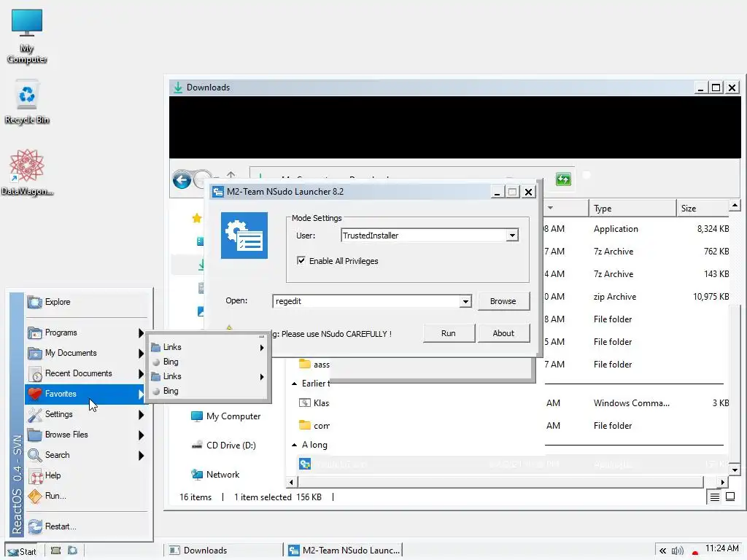Open the bottommost Bing entry in Favorites submenu

[208, 391]
